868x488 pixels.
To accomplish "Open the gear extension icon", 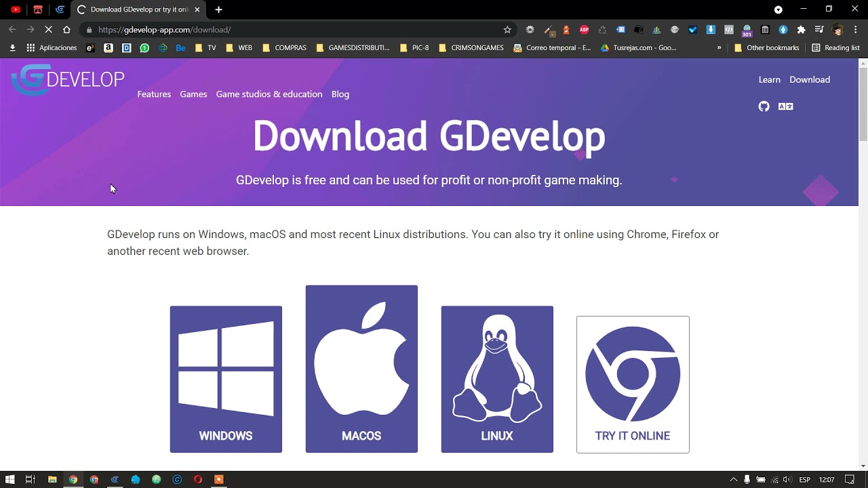I will tap(530, 30).
